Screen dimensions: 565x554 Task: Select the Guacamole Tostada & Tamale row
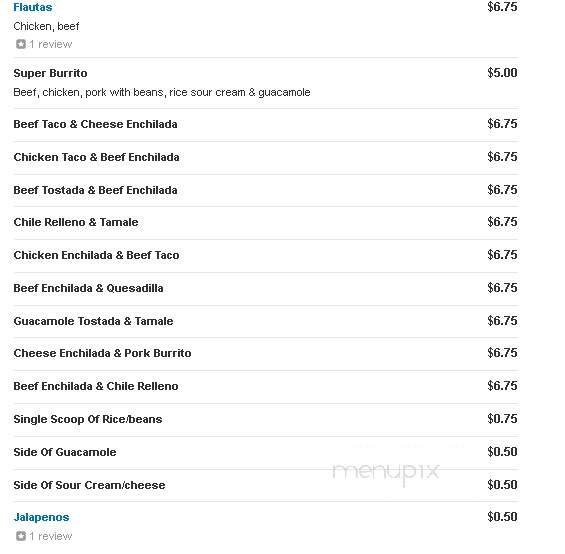pos(266,321)
